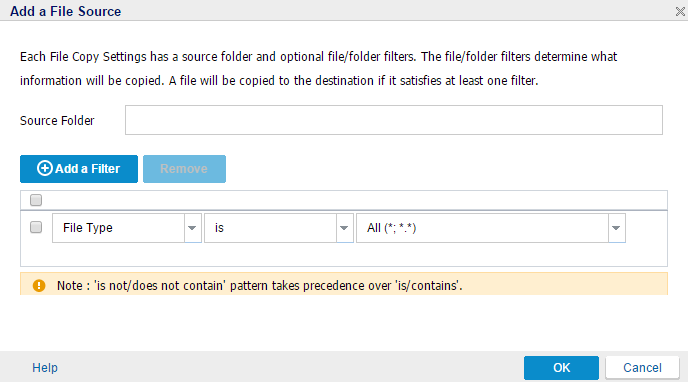Screen dimensions: 688x382
Task: Cancel adding the file source
Action: tap(642, 368)
